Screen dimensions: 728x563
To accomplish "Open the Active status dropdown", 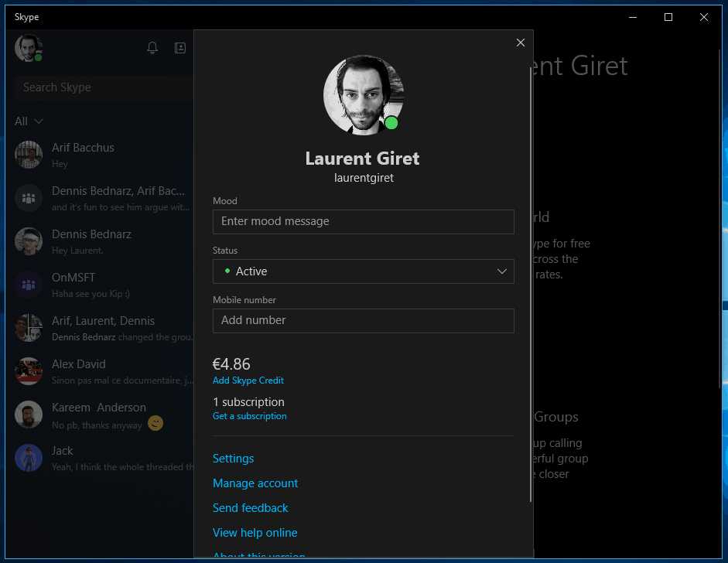I will tap(363, 271).
